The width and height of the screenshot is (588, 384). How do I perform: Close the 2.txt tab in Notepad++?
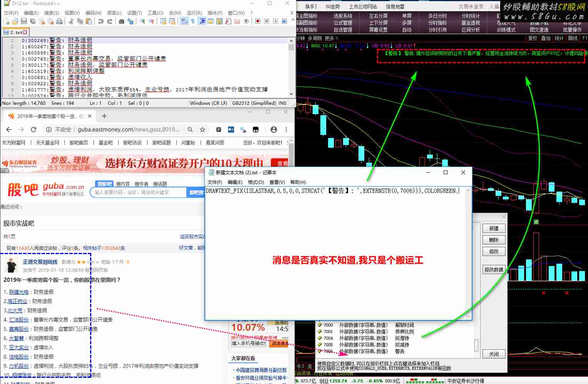coord(25,32)
